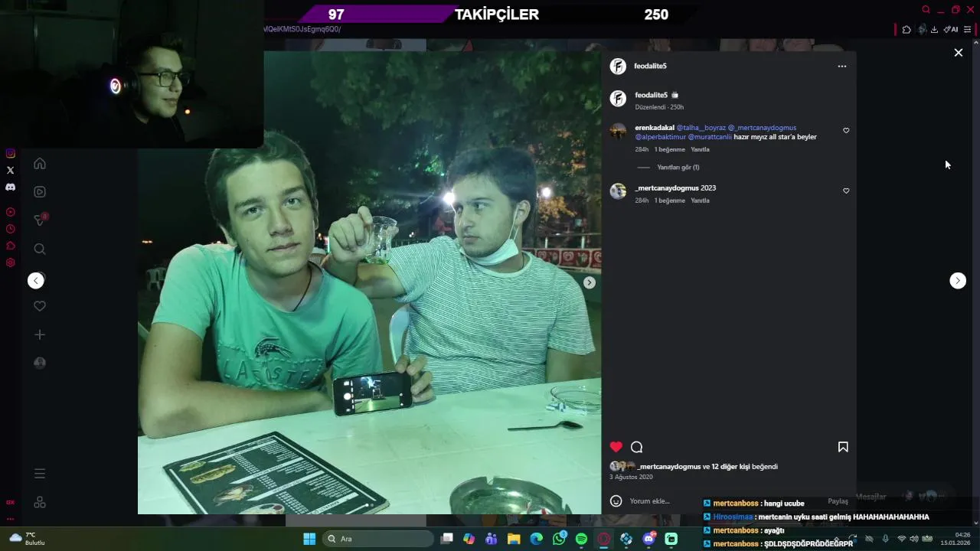Image resolution: width=980 pixels, height=551 pixels.
Task: Open Windows Start menu
Action: (309, 539)
